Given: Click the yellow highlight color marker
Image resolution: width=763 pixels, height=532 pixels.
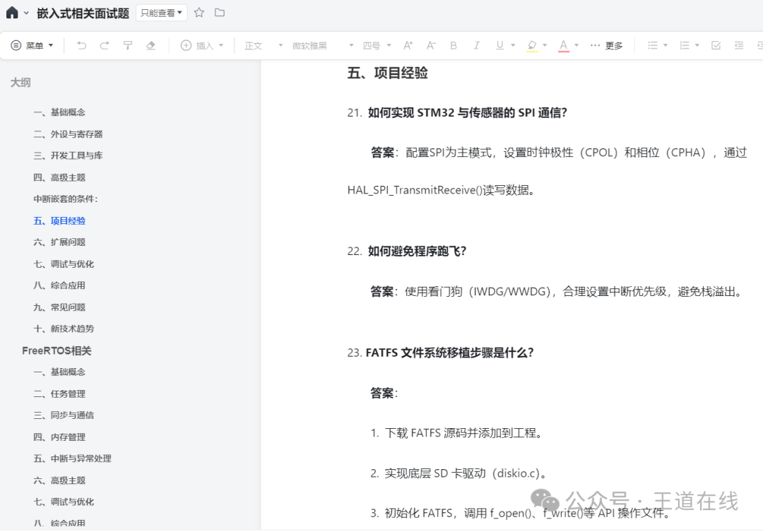Looking at the screenshot, I should click(532, 45).
